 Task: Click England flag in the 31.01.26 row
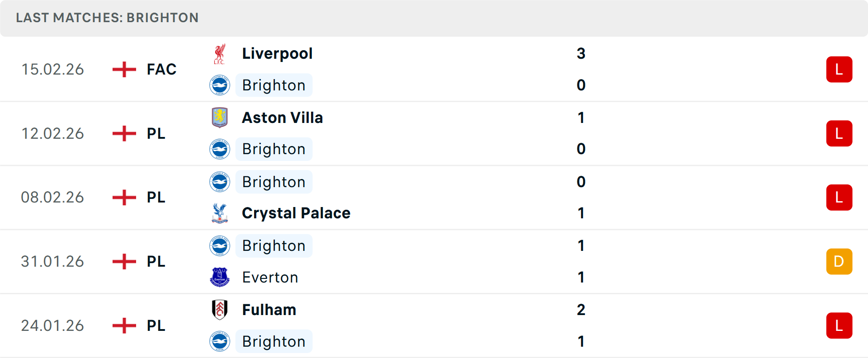point(124,262)
